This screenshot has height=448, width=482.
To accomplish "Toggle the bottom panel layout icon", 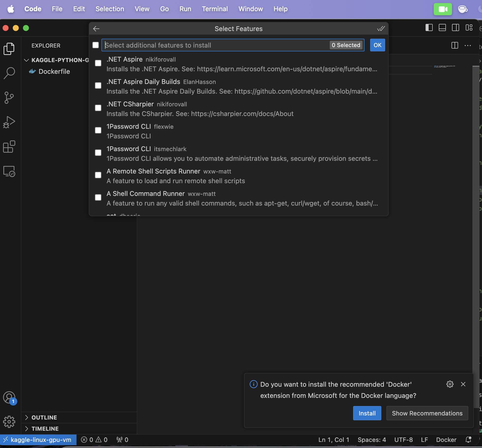I will (442, 27).
